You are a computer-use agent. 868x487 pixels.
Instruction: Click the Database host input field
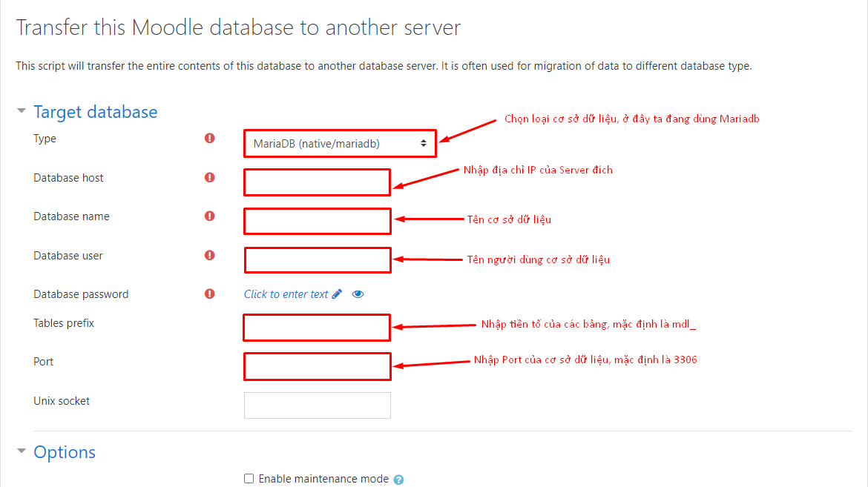tap(317, 182)
